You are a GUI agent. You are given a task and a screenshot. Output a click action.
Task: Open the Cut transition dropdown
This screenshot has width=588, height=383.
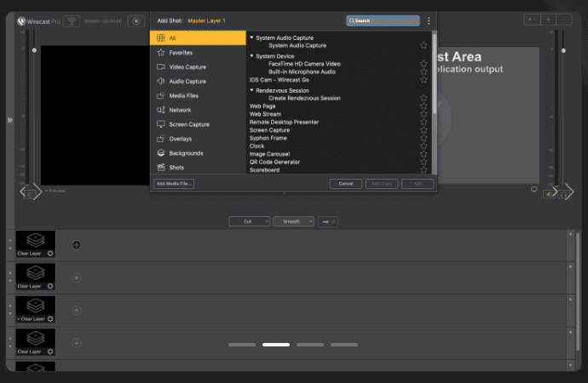[250, 221]
